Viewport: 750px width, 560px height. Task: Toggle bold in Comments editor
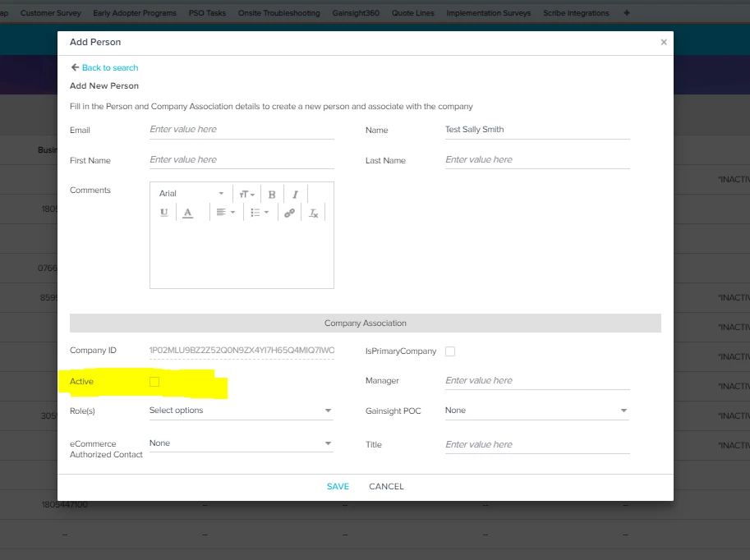click(272, 194)
